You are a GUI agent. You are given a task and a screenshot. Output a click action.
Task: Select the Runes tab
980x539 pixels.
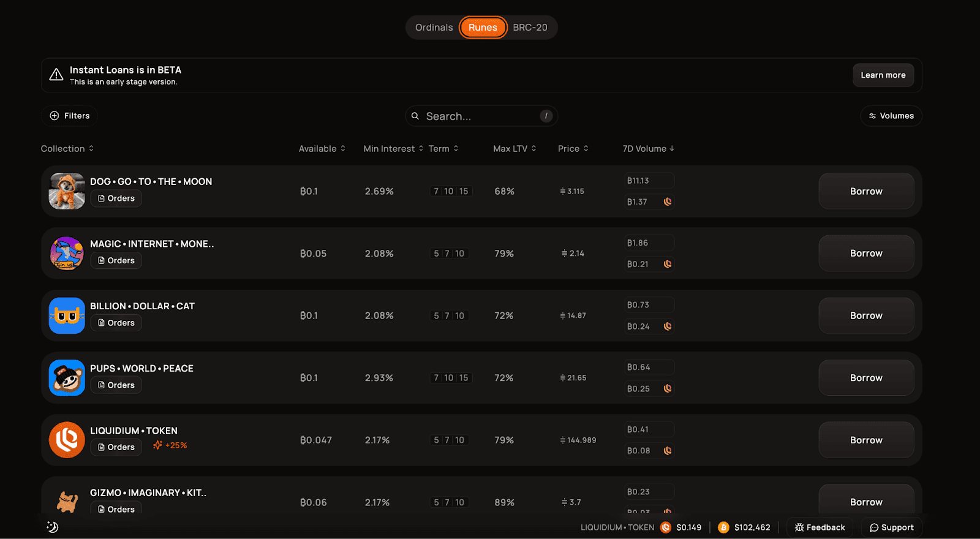(x=483, y=28)
